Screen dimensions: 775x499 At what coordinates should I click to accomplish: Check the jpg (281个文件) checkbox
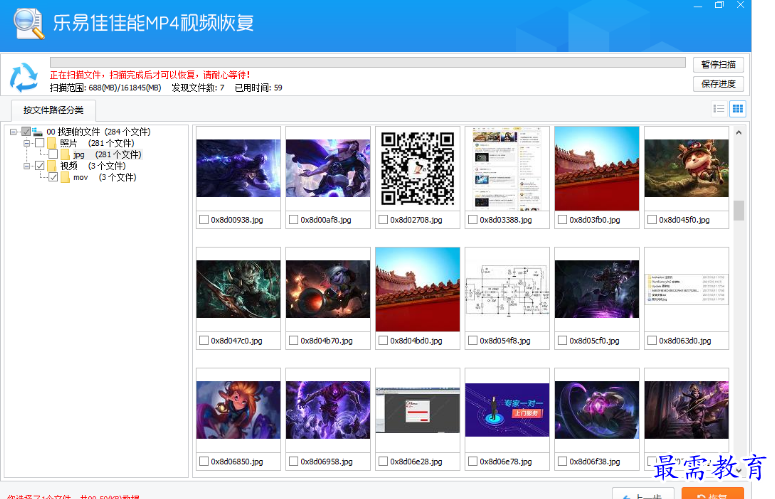coord(53,155)
